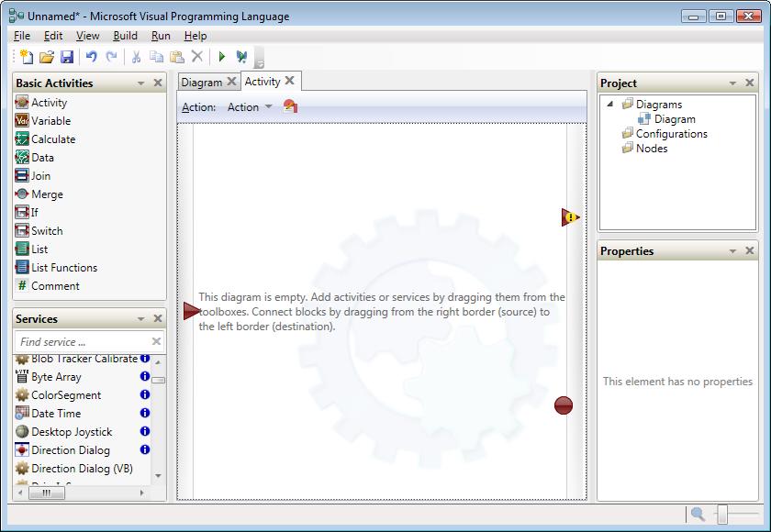The height and width of the screenshot is (532, 771).
Task: Open Basic Activities panel options arrow
Action: click(141, 83)
